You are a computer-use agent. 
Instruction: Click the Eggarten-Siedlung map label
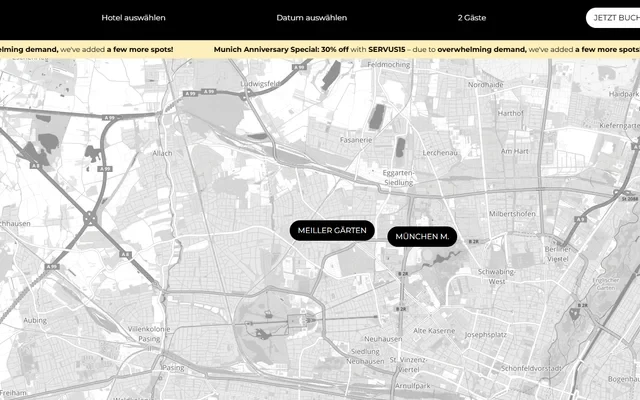[398, 178]
